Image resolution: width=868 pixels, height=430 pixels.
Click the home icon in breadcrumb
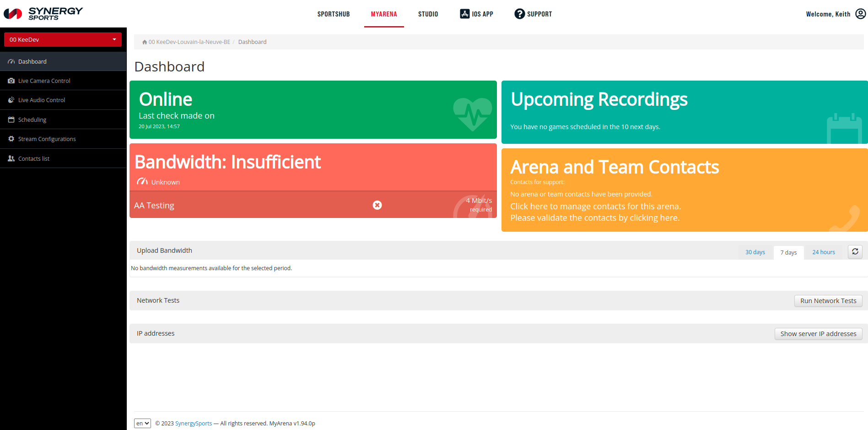pyautogui.click(x=145, y=42)
